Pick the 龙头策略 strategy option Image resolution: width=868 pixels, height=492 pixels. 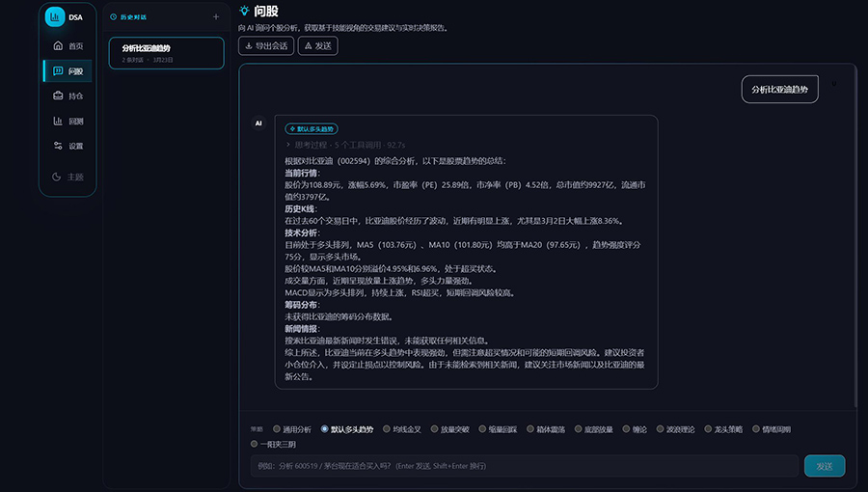click(708, 429)
